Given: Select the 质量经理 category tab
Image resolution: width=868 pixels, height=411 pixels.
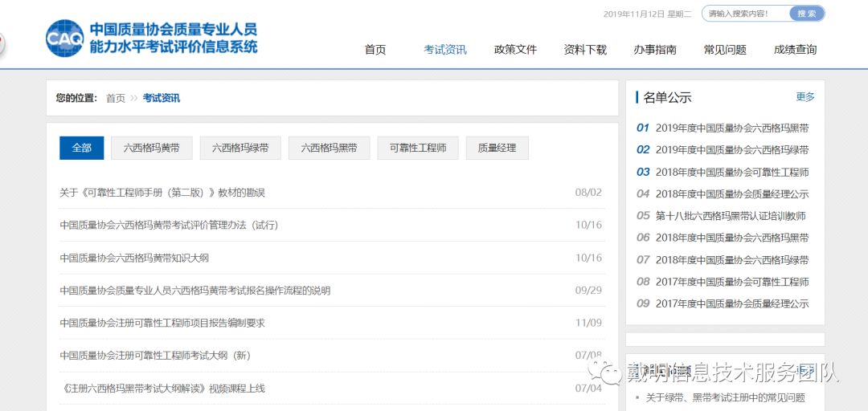Looking at the screenshot, I should pos(497,149).
